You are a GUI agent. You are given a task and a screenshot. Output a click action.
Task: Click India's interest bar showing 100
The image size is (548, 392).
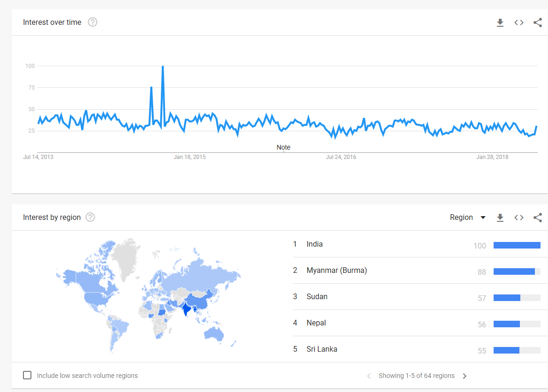(x=517, y=245)
